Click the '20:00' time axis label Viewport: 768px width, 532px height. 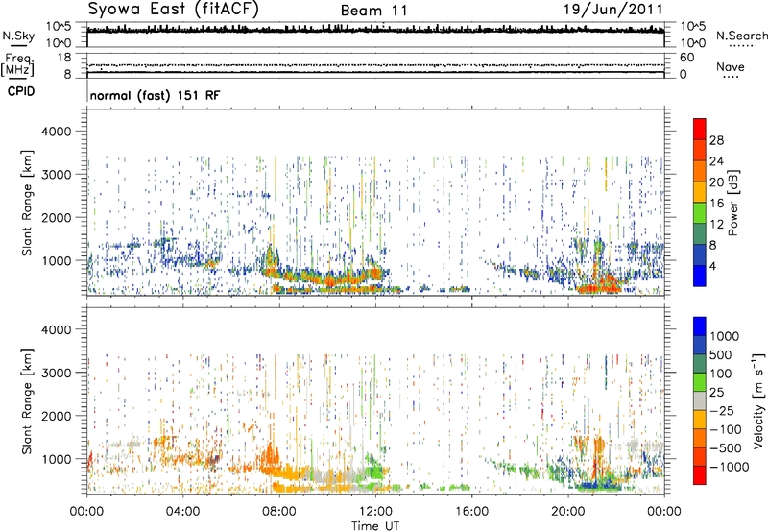coord(568,512)
